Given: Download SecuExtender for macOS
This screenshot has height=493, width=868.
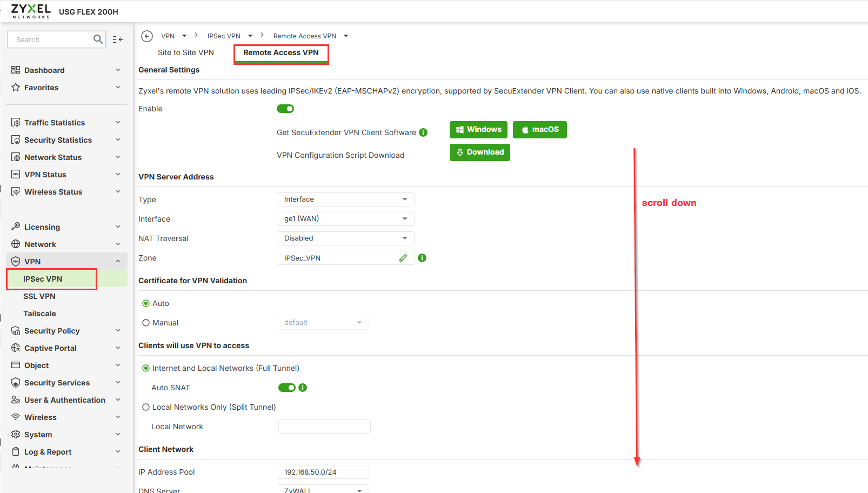Looking at the screenshot, I should [x=540, y=130].
